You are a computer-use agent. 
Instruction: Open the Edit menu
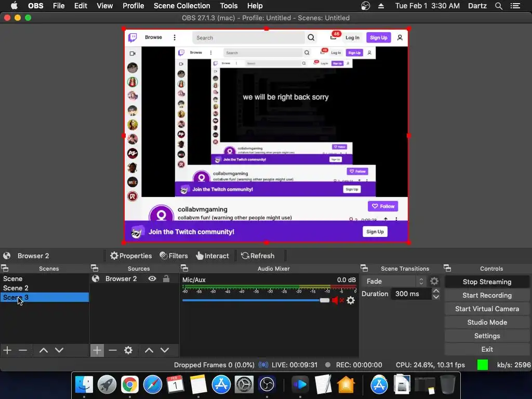tap(81, 6)
